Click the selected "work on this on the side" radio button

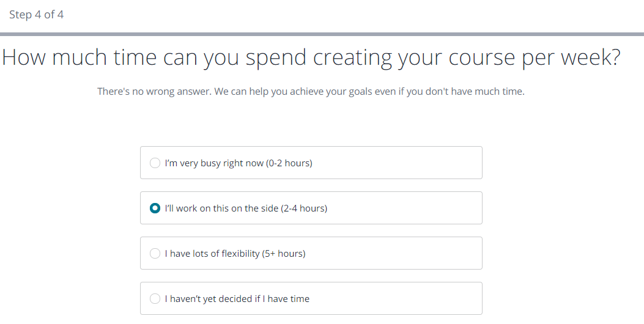(x=155, y=208)
